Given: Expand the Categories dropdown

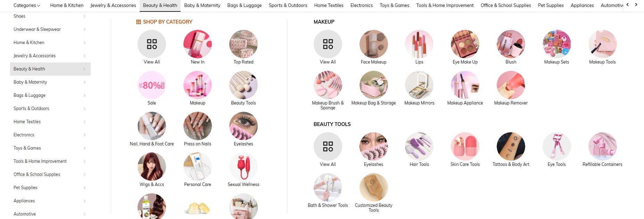Looking at the screenshot, I should tap(27, 6).
